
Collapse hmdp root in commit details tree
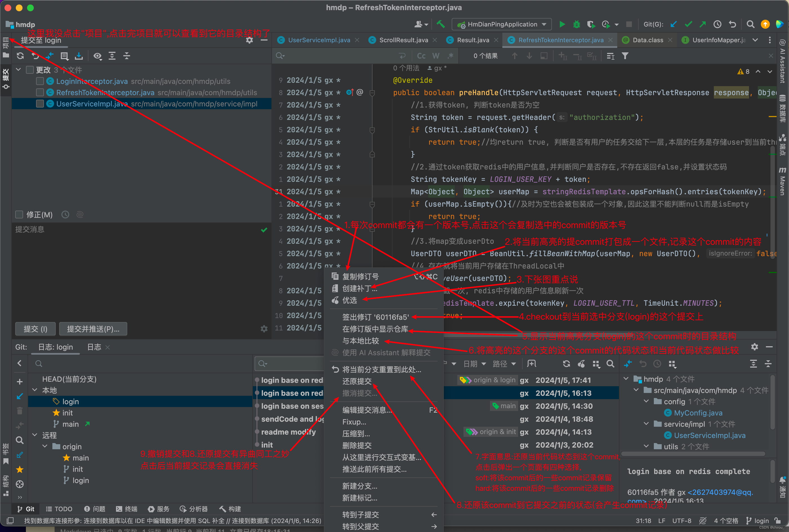(x=626, y=379)
